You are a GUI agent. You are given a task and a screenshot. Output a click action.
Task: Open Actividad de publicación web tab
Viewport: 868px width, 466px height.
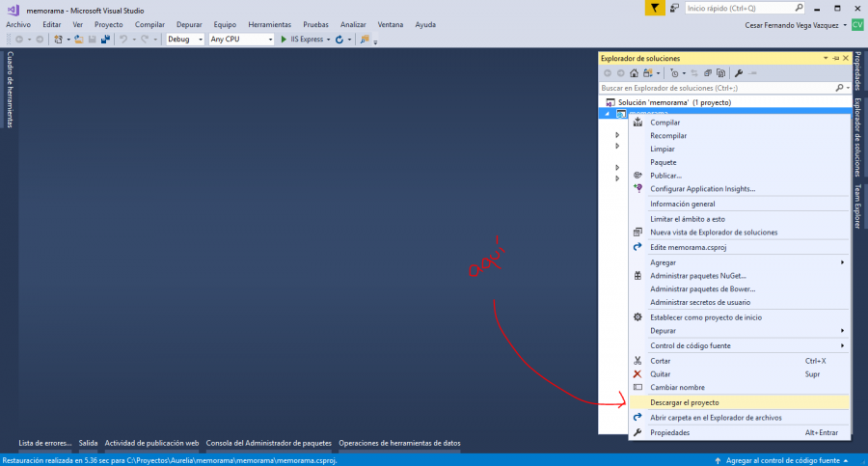151,443
